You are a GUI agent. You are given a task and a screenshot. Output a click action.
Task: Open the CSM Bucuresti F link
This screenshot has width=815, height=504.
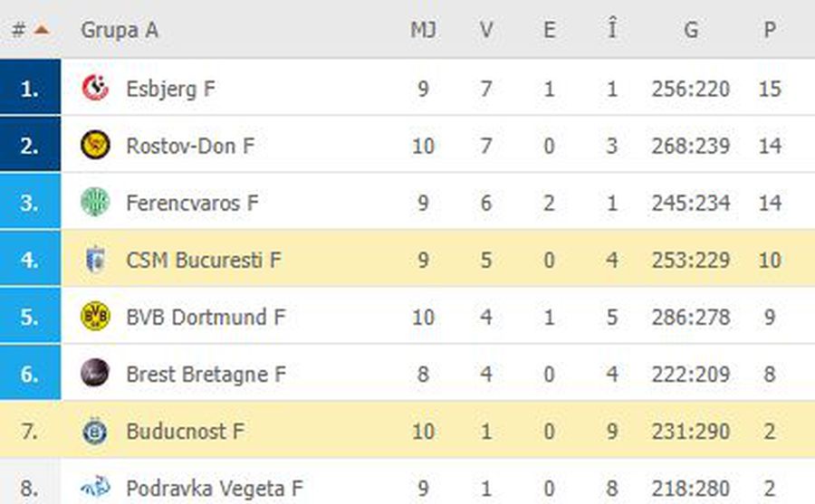point(204,260)
